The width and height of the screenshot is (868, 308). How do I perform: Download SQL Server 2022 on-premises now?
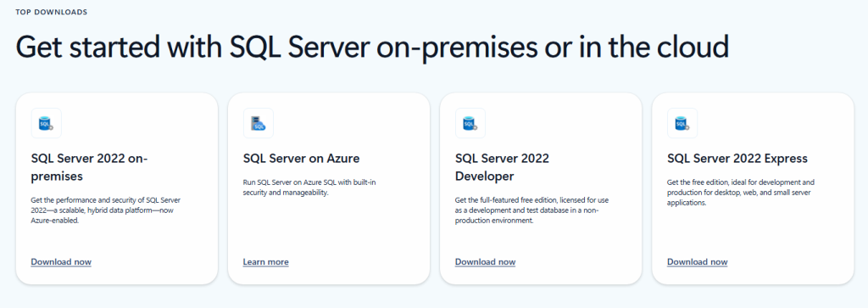[x=61, y=261]
